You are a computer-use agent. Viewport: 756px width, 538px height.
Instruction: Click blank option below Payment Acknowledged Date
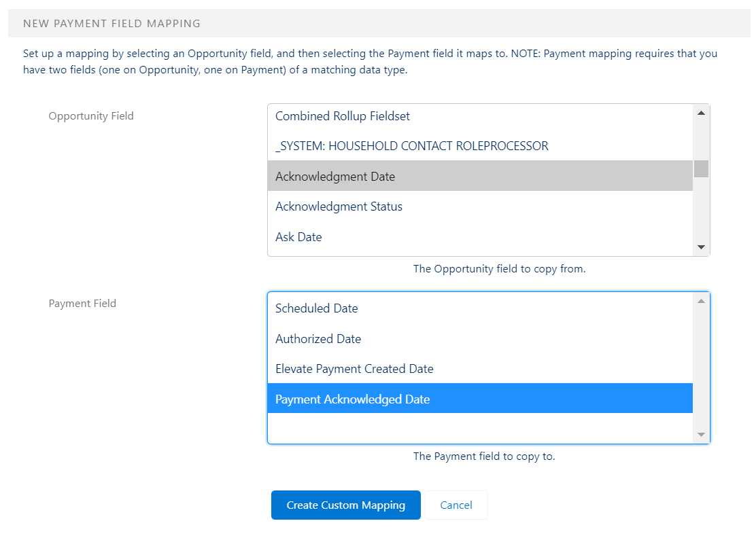[479, 428]
